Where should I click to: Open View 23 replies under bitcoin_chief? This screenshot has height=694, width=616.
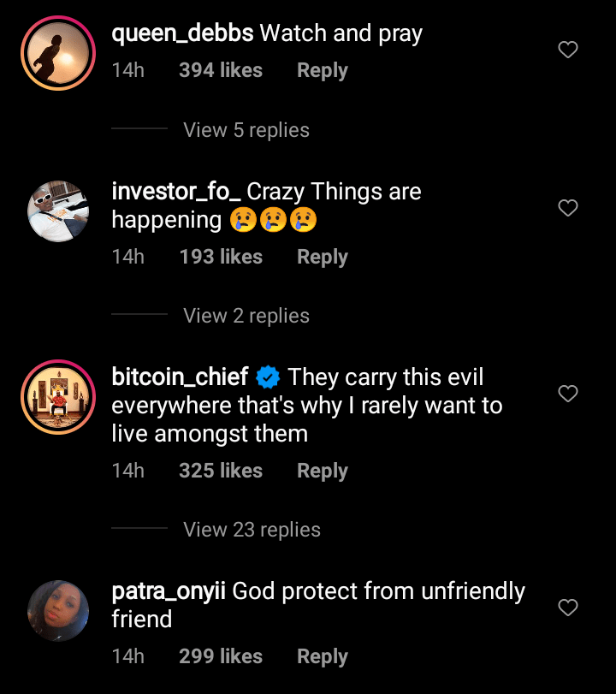pyautogui.click(x=252, y=530)
